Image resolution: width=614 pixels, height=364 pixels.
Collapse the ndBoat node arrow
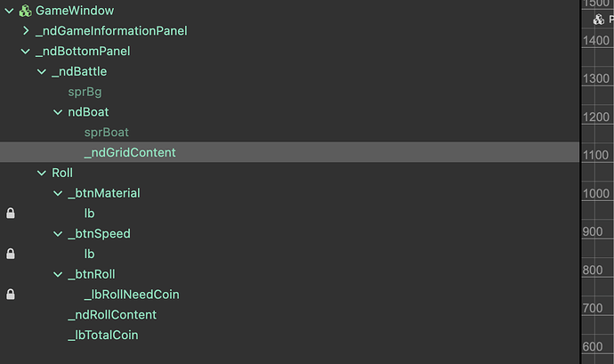click(x=58, y=112)
